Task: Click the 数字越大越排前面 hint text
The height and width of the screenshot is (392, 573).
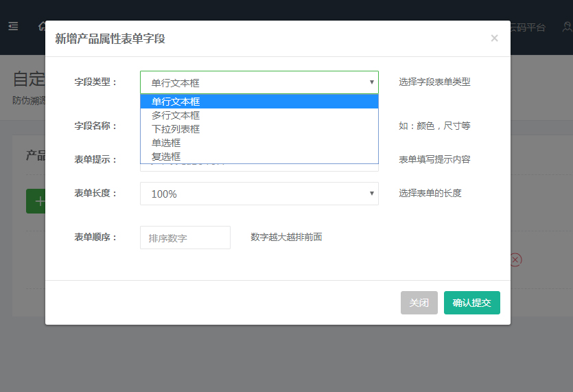Action: (286, 237)
